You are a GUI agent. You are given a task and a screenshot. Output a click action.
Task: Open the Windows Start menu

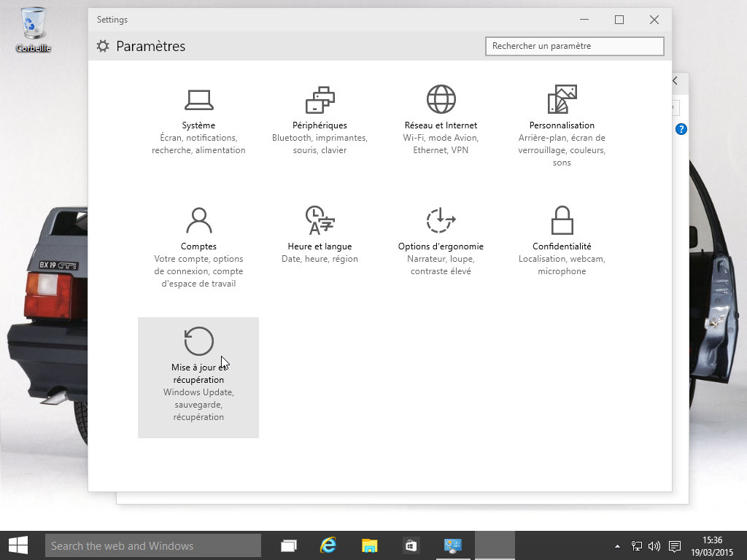(18, 545)
